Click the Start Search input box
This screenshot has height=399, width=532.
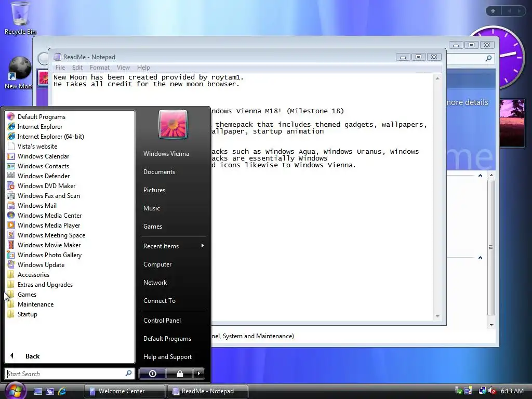65,374
